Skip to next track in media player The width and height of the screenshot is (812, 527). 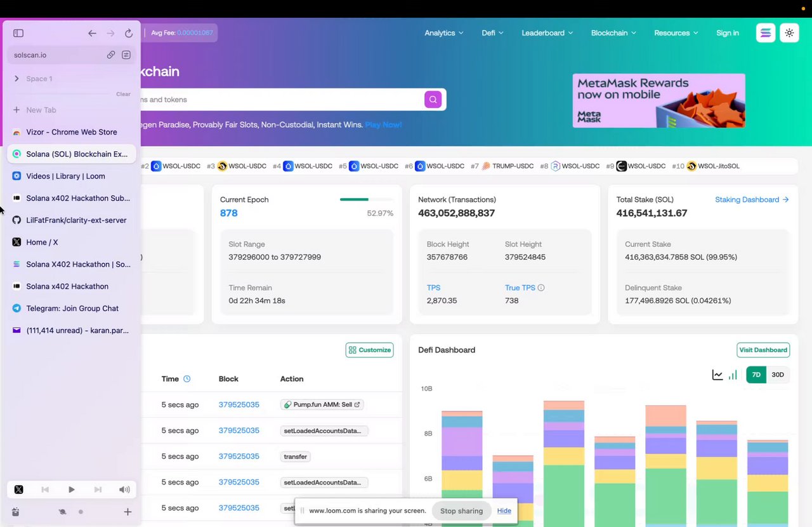98,490
